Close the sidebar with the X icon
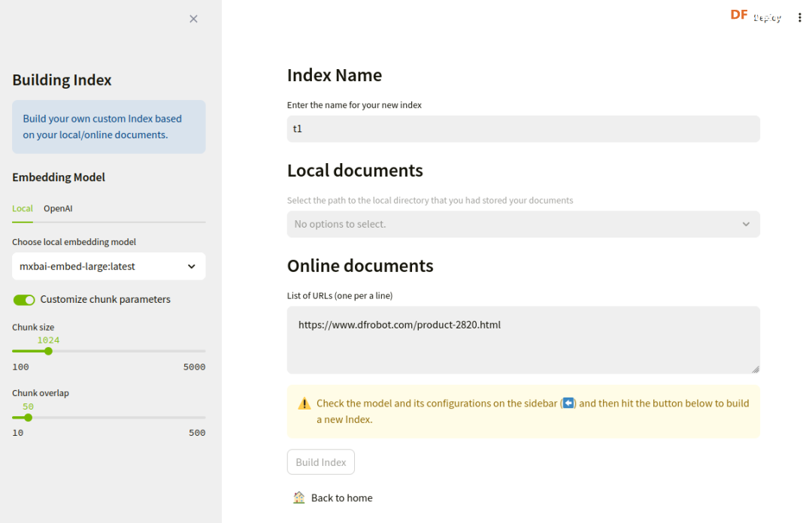 (x=193, y=19)
